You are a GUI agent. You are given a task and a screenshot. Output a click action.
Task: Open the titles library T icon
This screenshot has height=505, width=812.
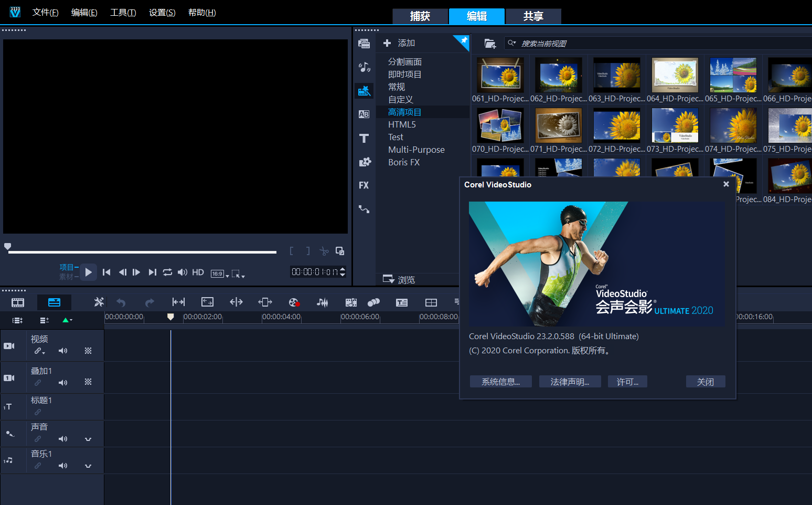point(364,138)
